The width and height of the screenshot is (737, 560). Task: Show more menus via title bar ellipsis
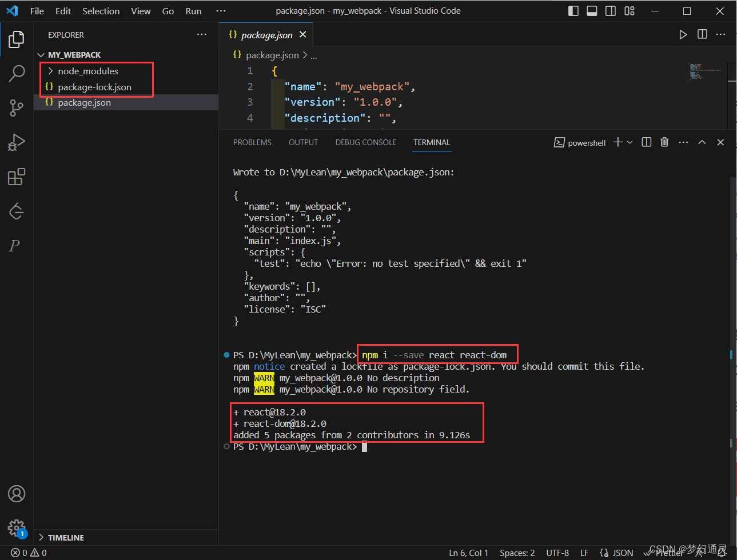(x=221, y=11)
